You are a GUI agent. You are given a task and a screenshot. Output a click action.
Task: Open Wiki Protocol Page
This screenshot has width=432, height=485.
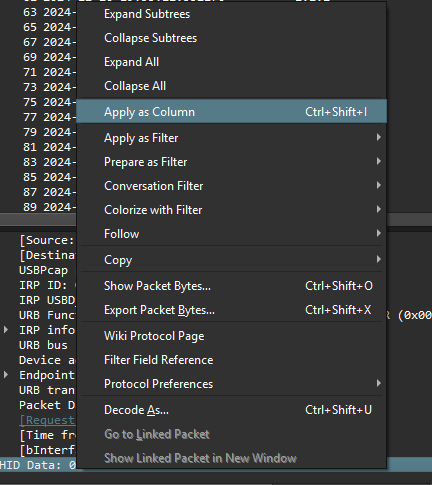[231, 336]
